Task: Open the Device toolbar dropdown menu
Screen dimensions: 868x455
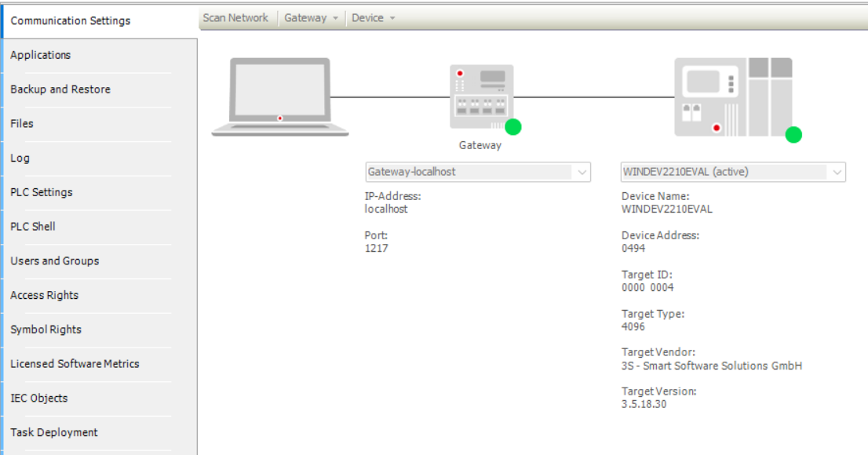Action: [x=373, y=18]
